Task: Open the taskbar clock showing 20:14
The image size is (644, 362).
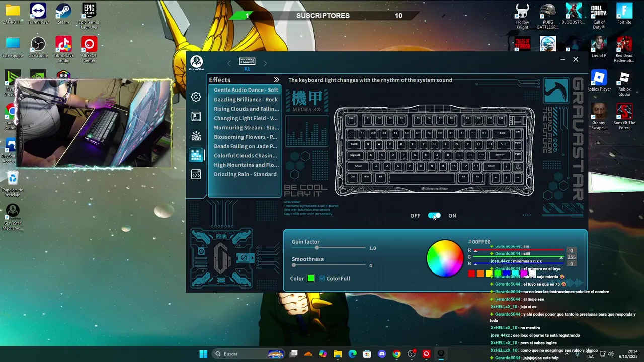Action: (x=628, y=354)
